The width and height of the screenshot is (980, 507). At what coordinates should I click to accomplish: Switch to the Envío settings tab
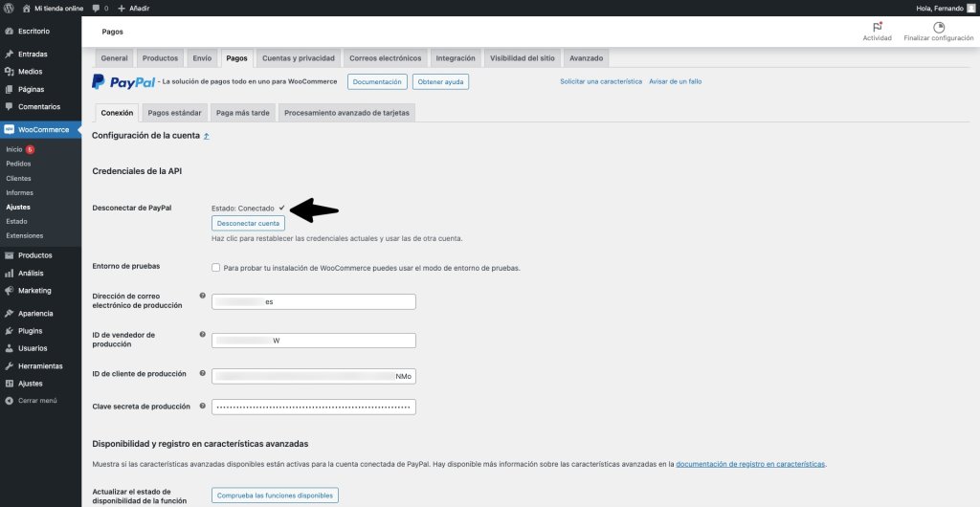click(202, 58)
